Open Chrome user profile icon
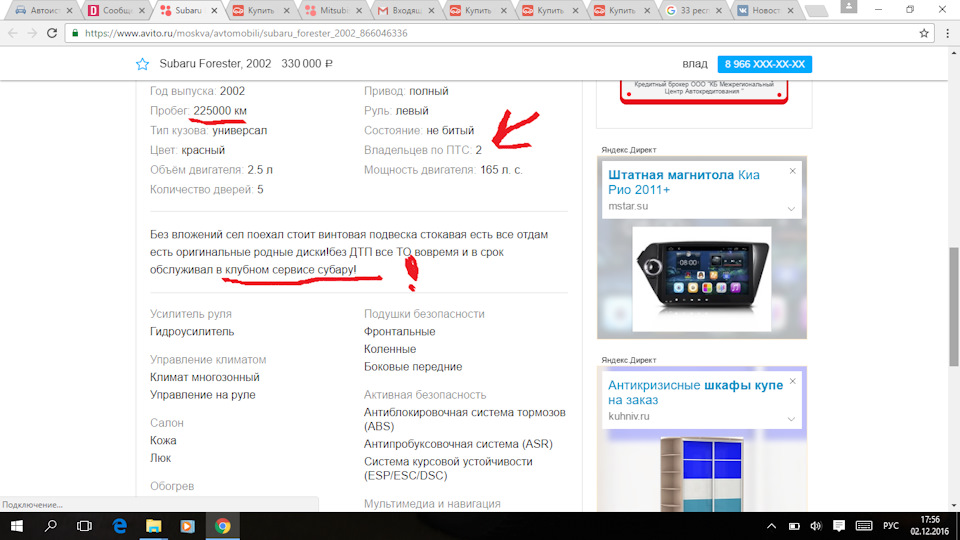 tap(849, 7)
